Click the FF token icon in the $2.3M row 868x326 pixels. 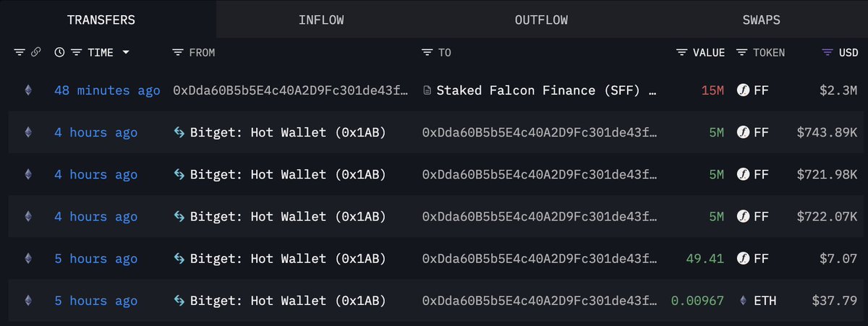click(742, 90)
